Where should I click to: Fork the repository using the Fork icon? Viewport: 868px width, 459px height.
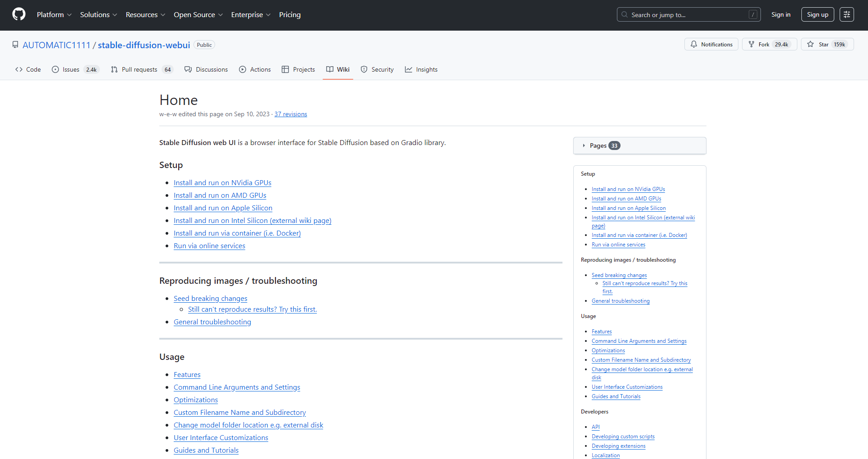[751, 44]
